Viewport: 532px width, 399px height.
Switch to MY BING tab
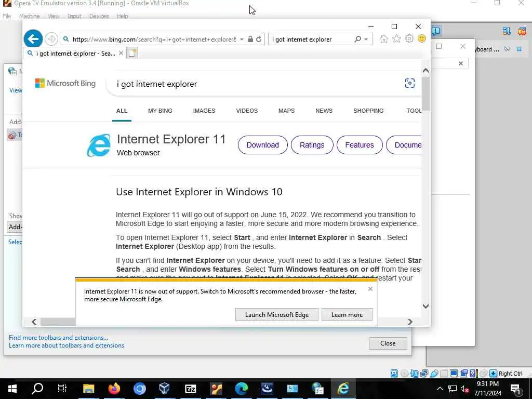(160, 111)
